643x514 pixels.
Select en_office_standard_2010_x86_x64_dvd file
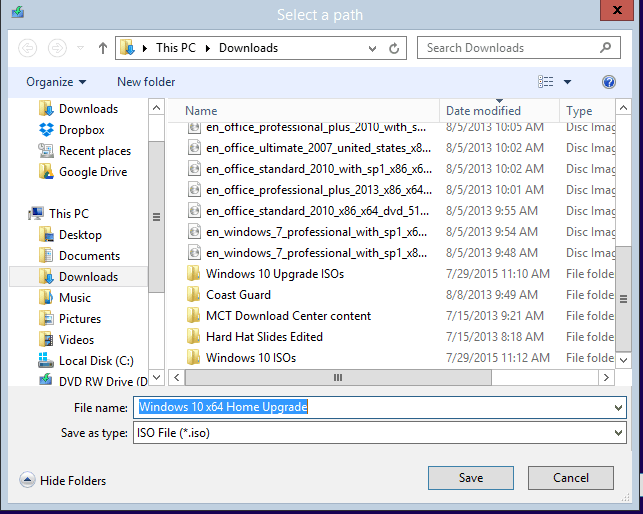point(317,211)
